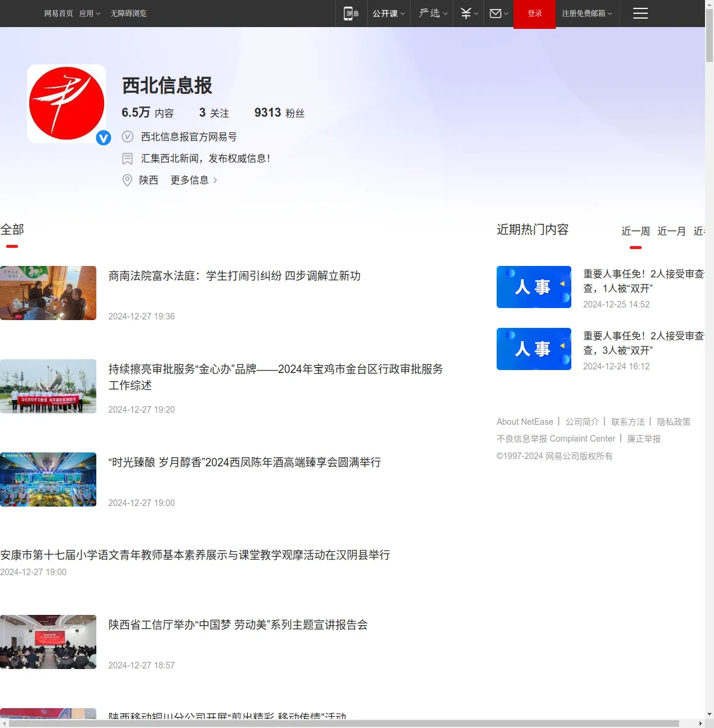Expand 更多信息 details
714x728 pixels.
click(194, 180)
